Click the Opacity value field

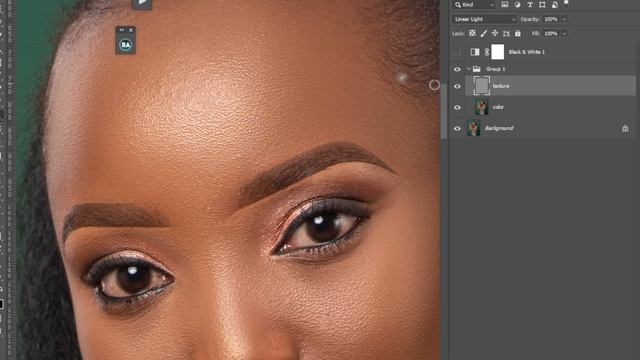coord(551,19)
